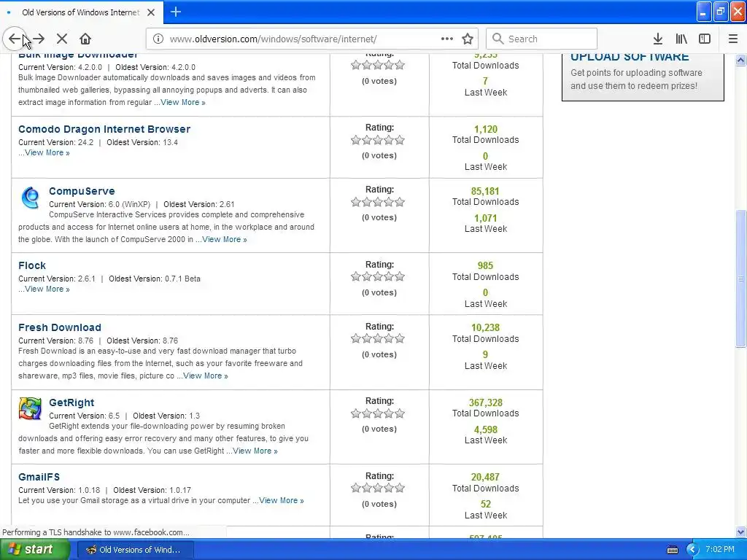View more about Bulk Image Downloader

[183, 102]
